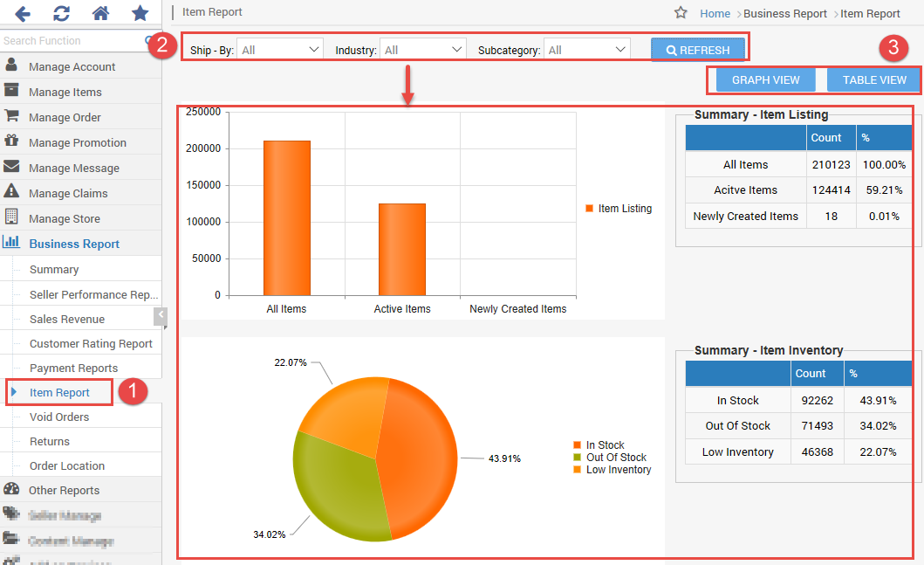Follow the Home breadcrumb link
Viewport: 924px width, 565px height.
[x=715, y=14]
